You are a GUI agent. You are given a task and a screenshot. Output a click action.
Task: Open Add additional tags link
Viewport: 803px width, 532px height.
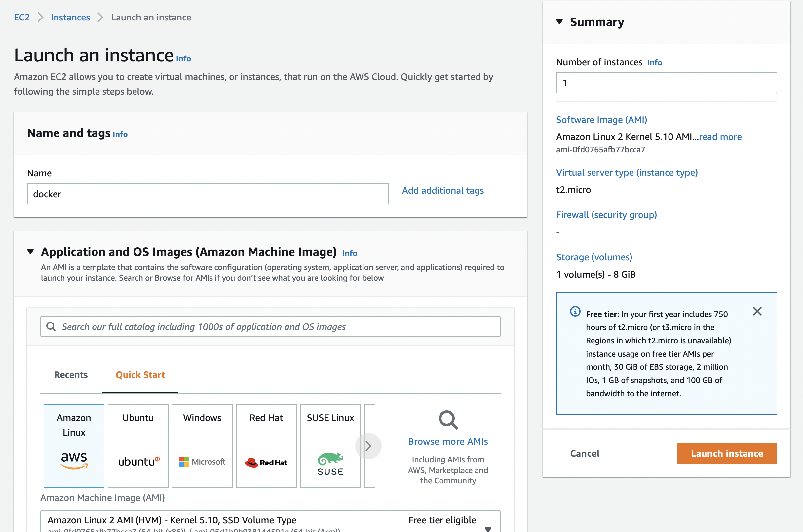coord(443,190)
